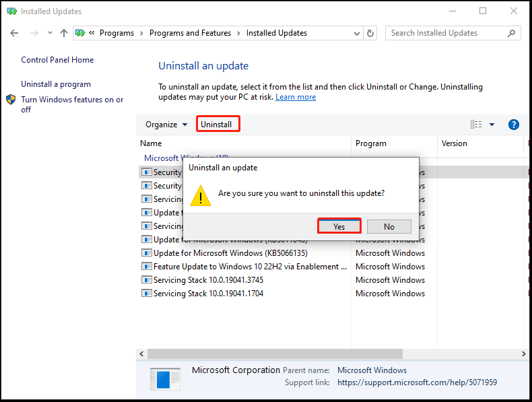
Task: Click the chevron after Programs and Features
Action: 238,33
